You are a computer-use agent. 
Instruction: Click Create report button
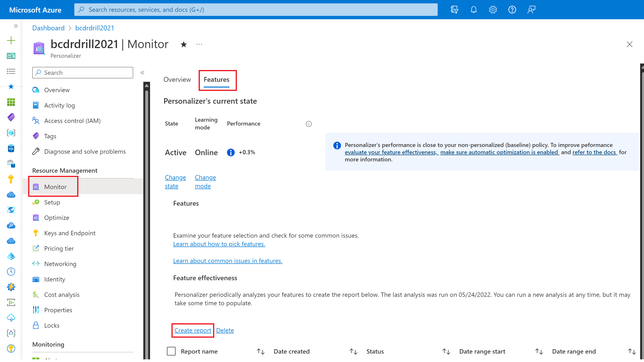click(x=192, y=330)
